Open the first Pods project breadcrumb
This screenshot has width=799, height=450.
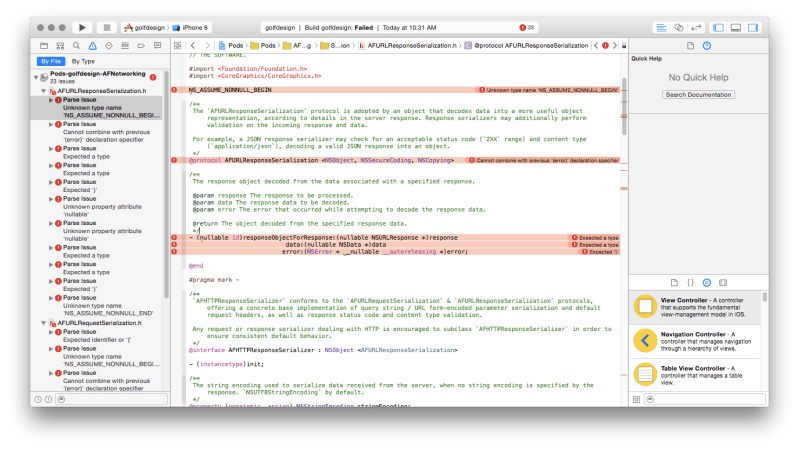tap(231, 45)
